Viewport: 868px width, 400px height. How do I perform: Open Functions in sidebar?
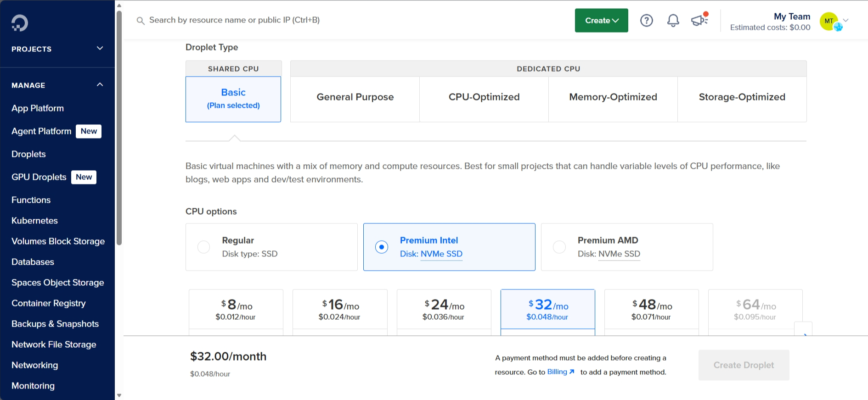pyautogui.click(x=31, y=200)
